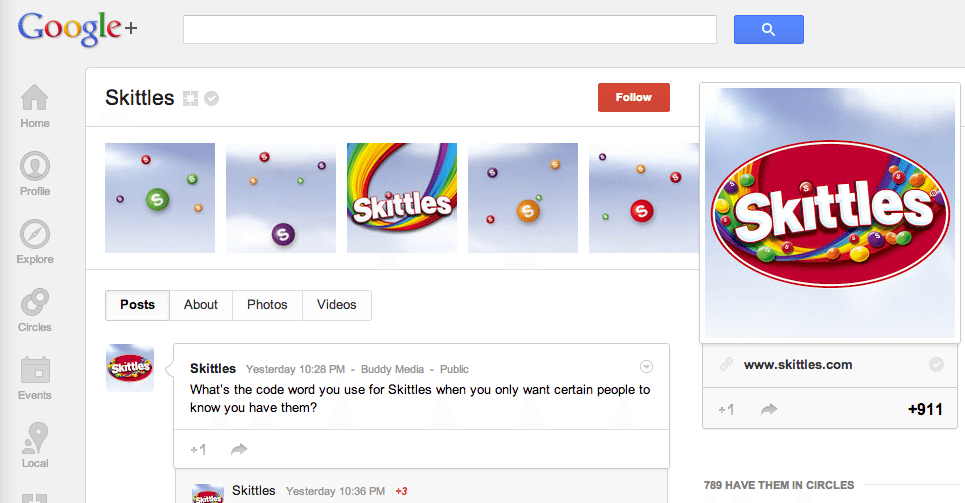Image resolution: width=965 pixels, height=503 pixels.
Task: Open Circles in the sidebar
Action: click(x=34, y=310)
